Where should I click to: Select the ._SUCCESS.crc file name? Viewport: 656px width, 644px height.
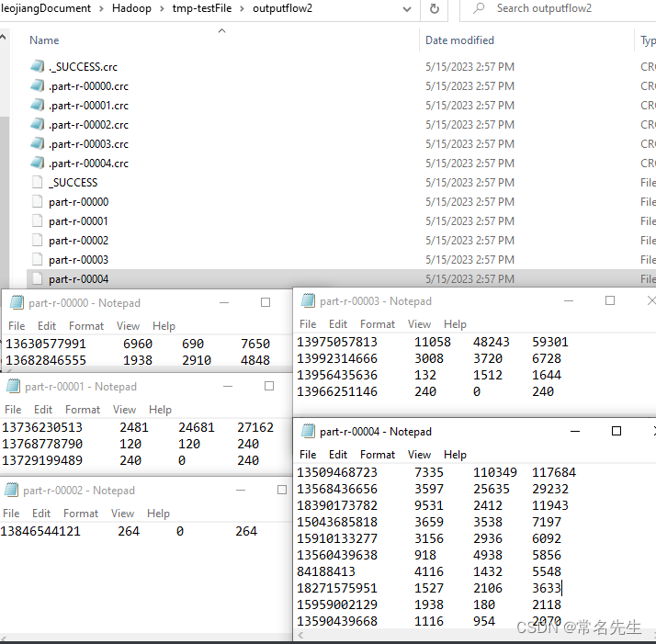point(83,66)
